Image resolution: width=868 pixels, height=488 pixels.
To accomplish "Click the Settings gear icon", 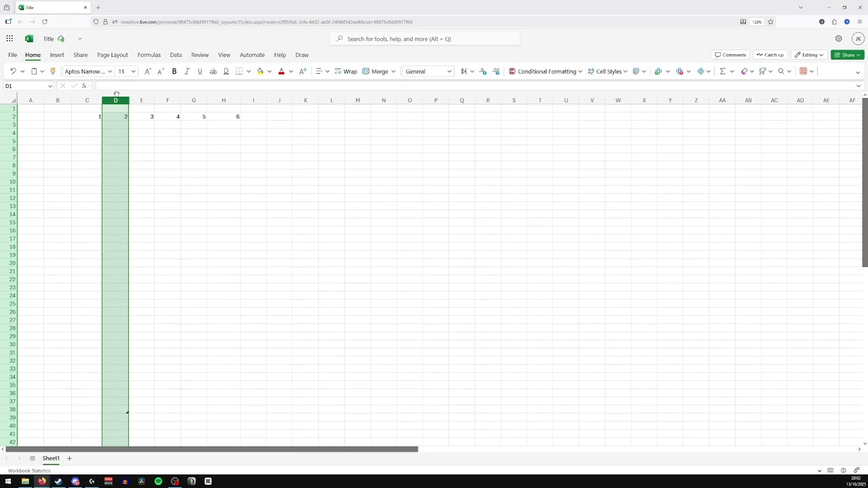I will coord(839,39).
